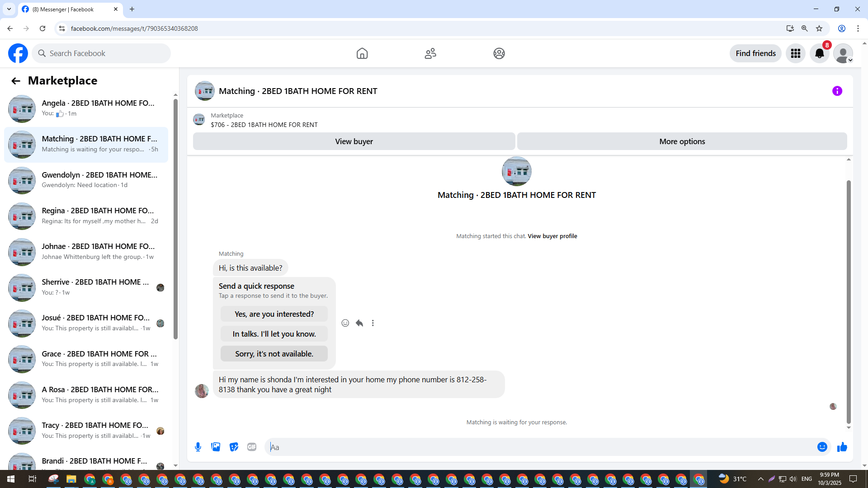Click the Search Facebook field
The height and width of the screenshot is (488, 868).
click(101, 53)
